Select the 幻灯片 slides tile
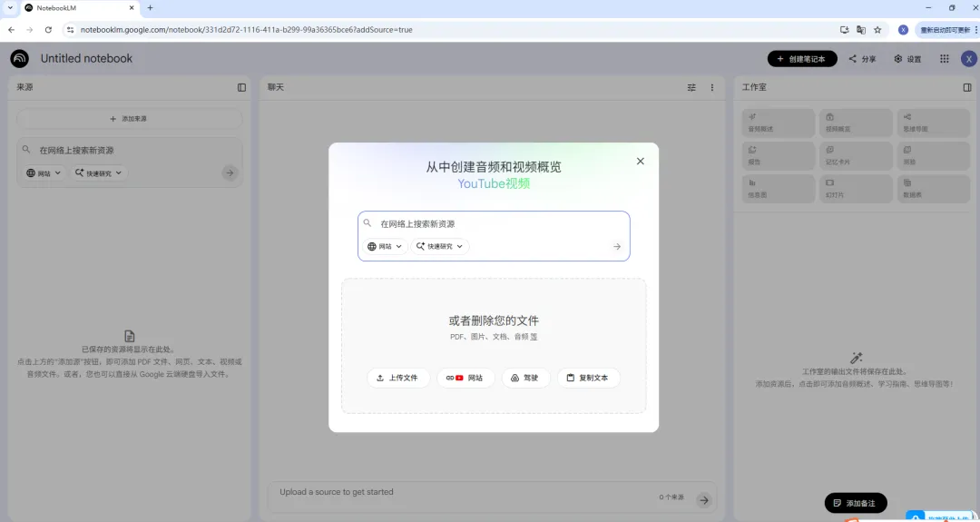The width and height of the screenshot is (980, 522). click(856, 189)
